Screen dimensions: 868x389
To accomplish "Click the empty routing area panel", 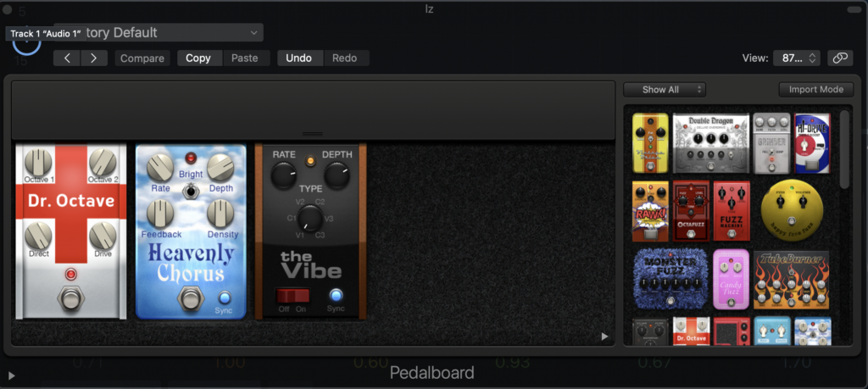I will point(314,109).
